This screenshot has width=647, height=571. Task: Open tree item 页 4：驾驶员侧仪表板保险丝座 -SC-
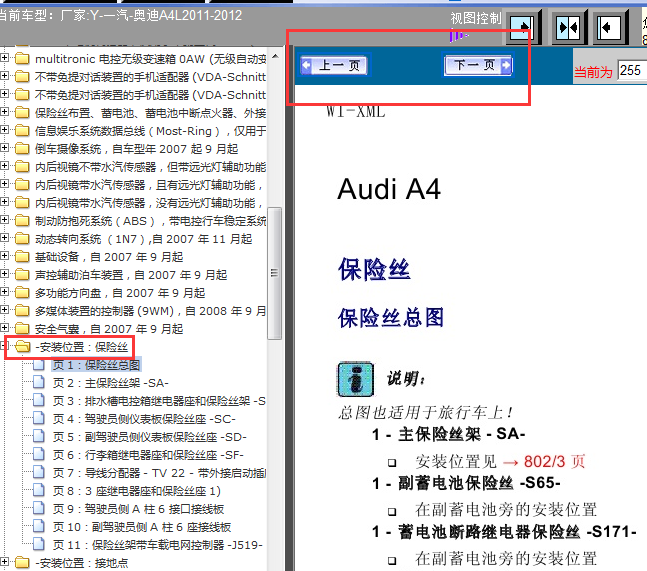click(x=144, y=419)
